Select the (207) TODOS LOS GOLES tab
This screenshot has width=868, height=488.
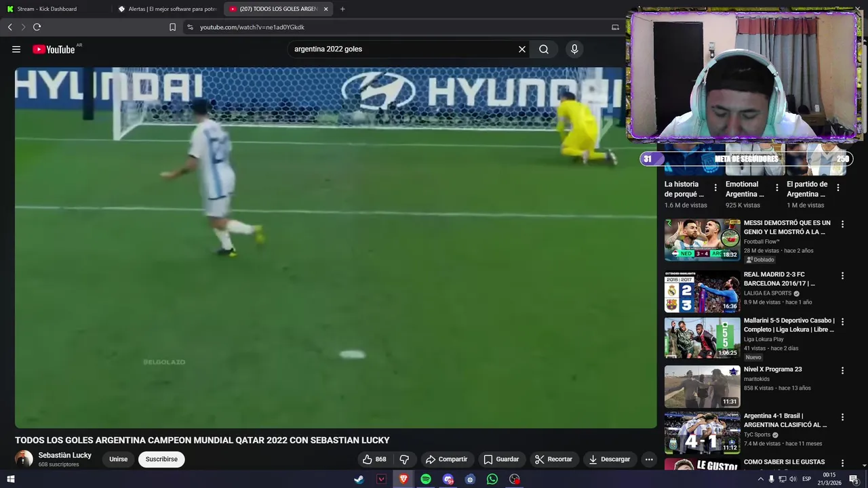(x=278, y=9)
